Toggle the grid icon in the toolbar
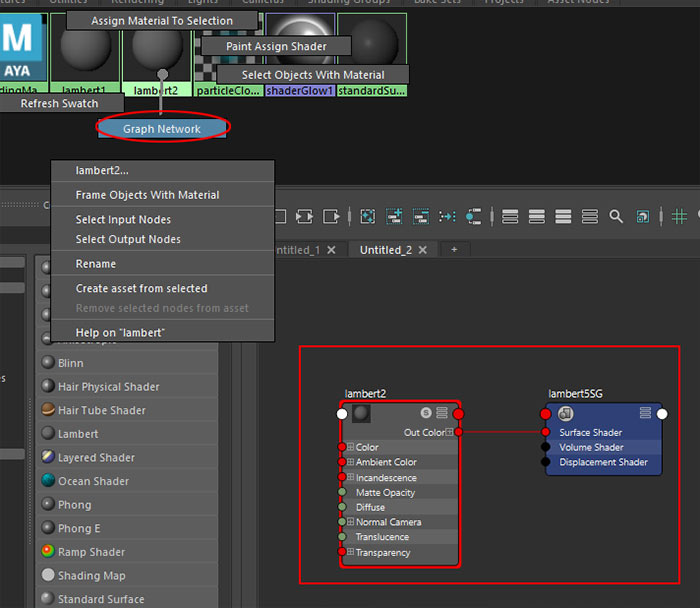700x608 pixels. click(680, 216)
